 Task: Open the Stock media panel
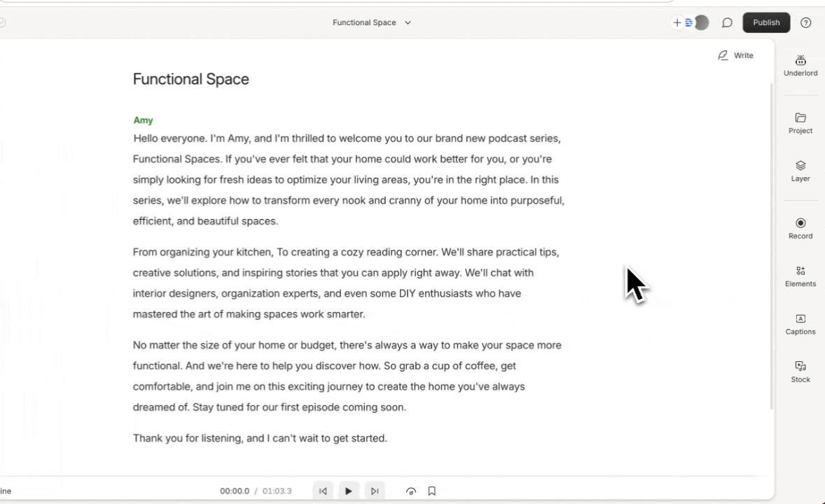tap(800, 371)
